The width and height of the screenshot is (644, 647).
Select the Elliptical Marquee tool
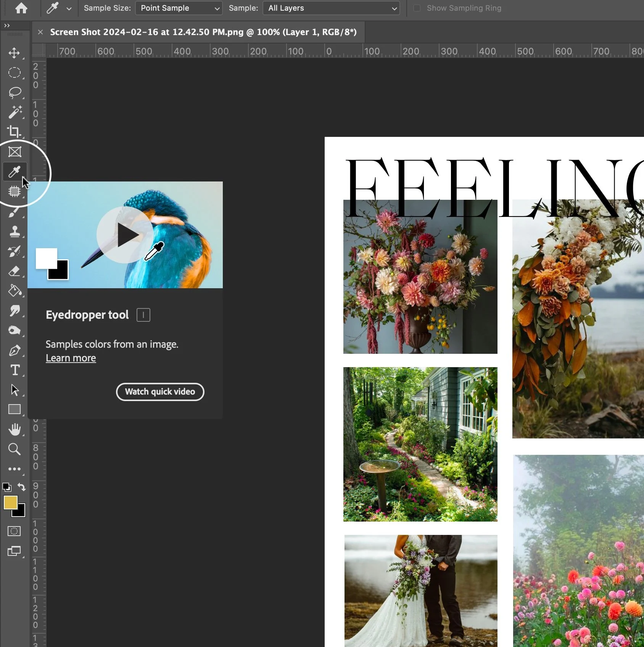14,72
